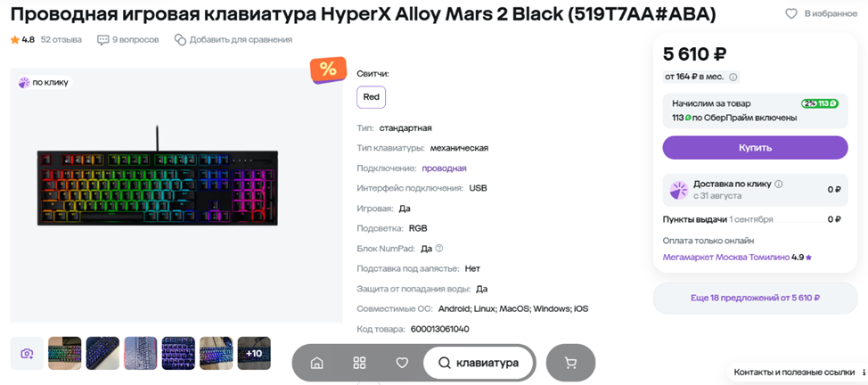The height and width of the screenshot is (385, 868).
Task: Open the catalog grid icon in bottom bar
Action: click(360, 363)
